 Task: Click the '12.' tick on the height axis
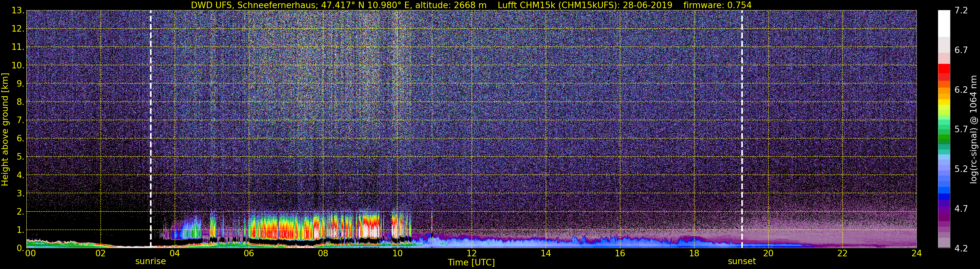pyautogui.click(x=18, y=29)
